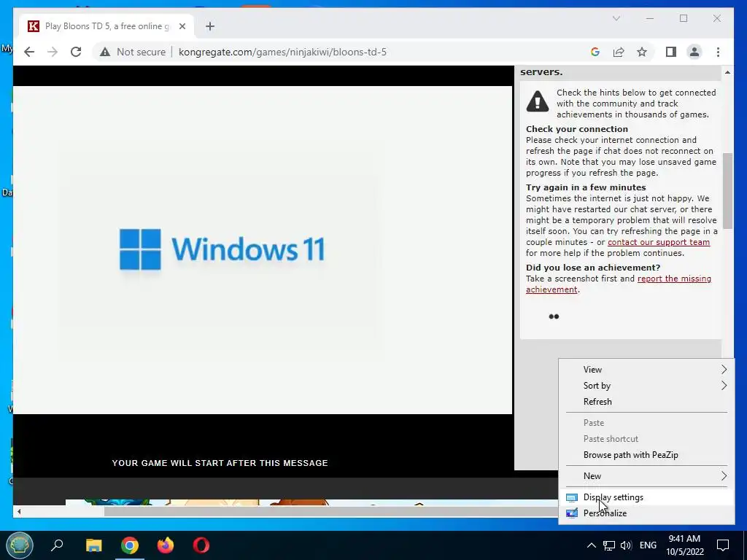
Task: Share this page via share icon
Action: [x=619, y=52]
